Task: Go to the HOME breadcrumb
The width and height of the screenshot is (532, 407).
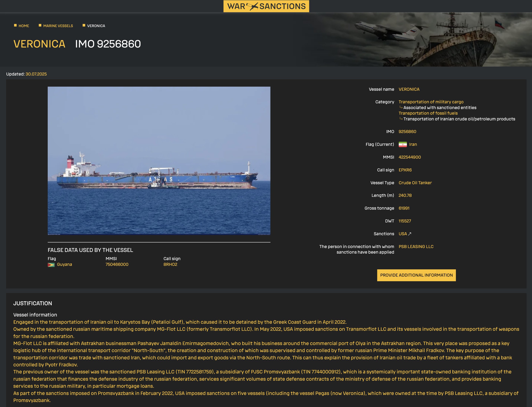Action: (x=24, y=26)
